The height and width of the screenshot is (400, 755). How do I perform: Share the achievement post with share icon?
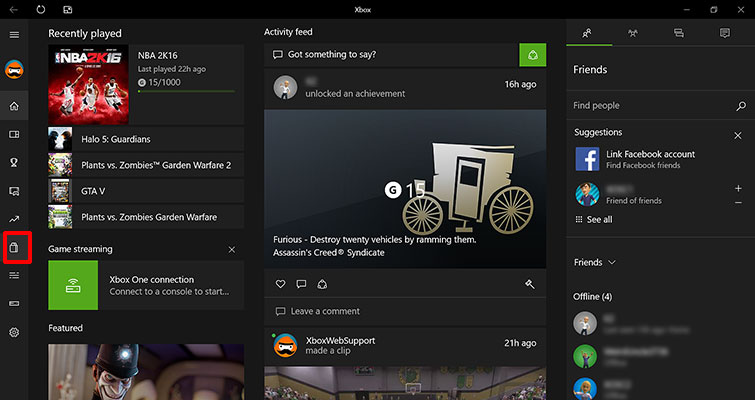click(x=322, y=284)
